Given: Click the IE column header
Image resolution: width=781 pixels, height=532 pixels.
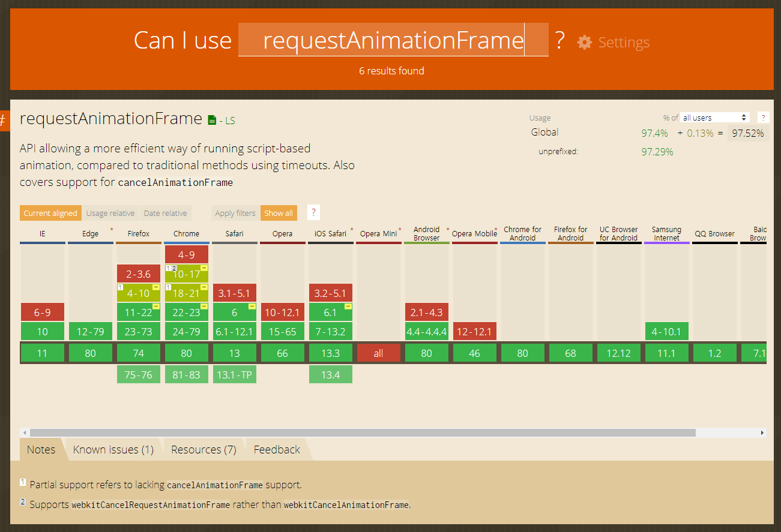Looking at the screenshot, I should click(42, 234).
